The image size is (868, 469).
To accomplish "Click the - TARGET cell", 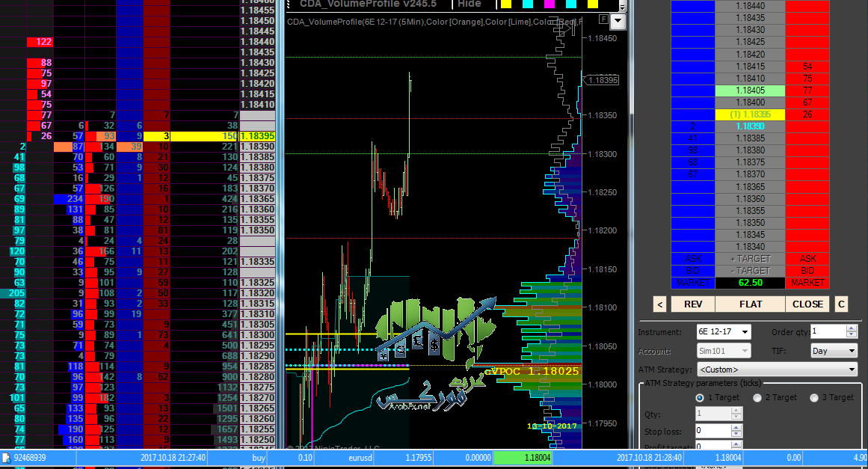I will (750, 271).
